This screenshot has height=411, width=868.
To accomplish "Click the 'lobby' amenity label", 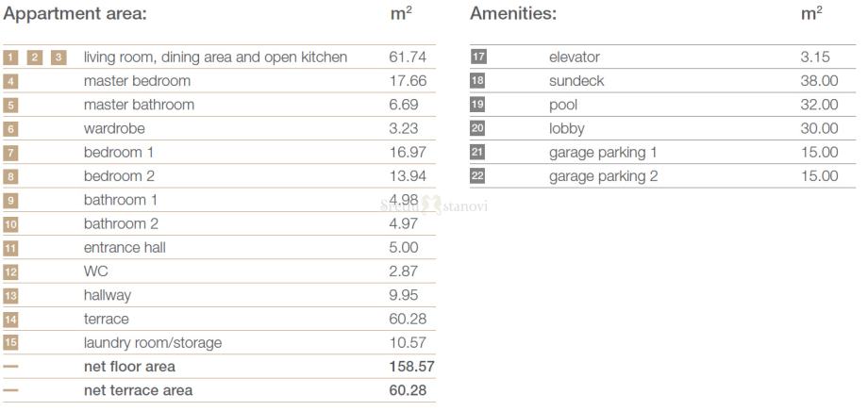I will pos(567,128).
